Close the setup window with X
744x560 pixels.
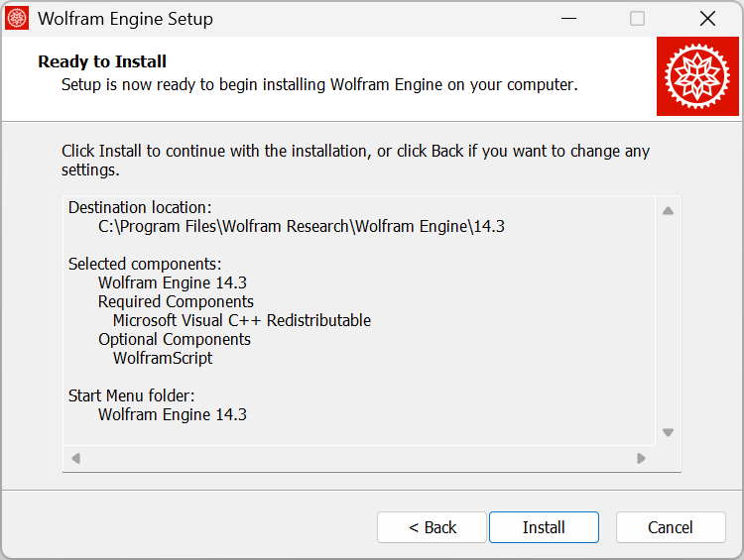pyautogui.click(x=707, y=19)
